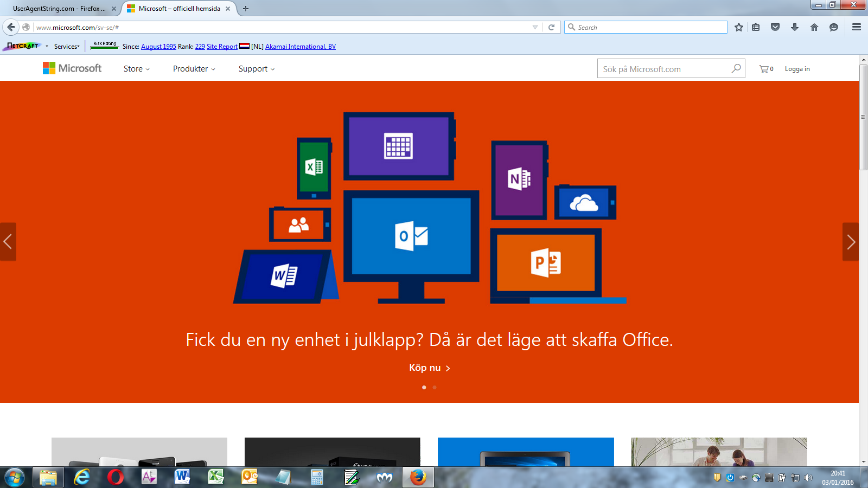Open the Firefox hamburger menu
868x488 pixels.
click(857, 27)
